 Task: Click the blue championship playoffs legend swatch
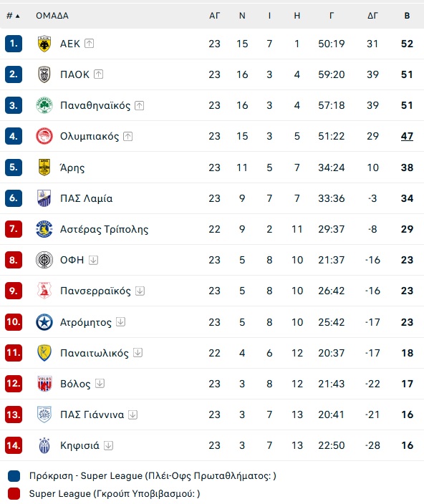point(14,476)
